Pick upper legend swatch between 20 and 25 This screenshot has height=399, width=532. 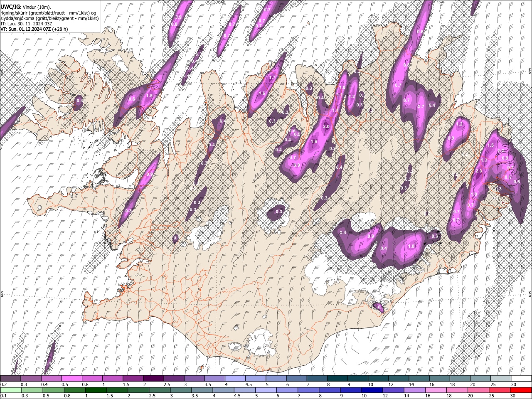[x=480, y=379]
